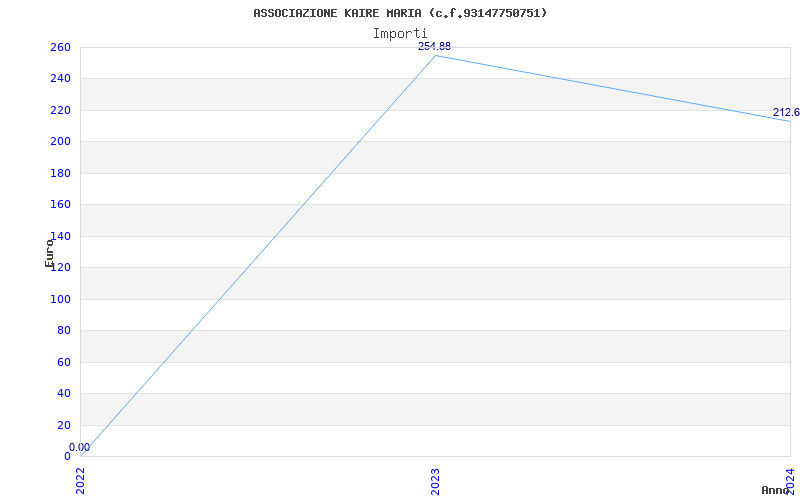Click the 200 y-axis tick label
Screen dimensions: 800x500
pos(60,142)
